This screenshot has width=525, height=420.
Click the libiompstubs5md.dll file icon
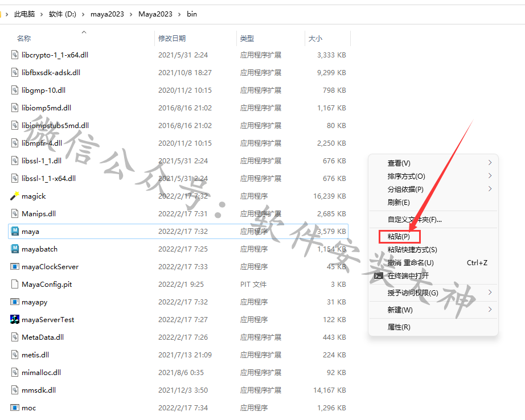click(15, 126)
